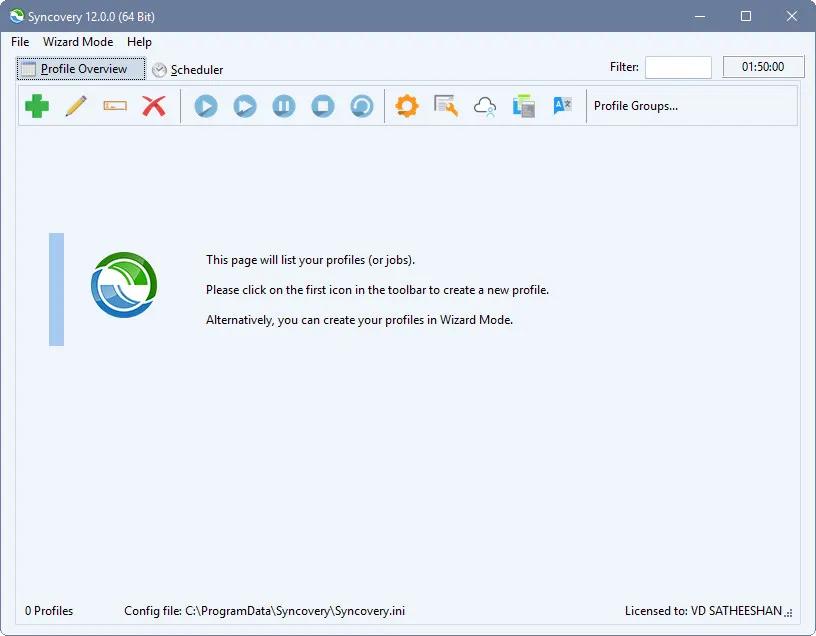Minimize the Syncovery window
The width and height of the screenshot is (816, 636).
tap(700, 16)
